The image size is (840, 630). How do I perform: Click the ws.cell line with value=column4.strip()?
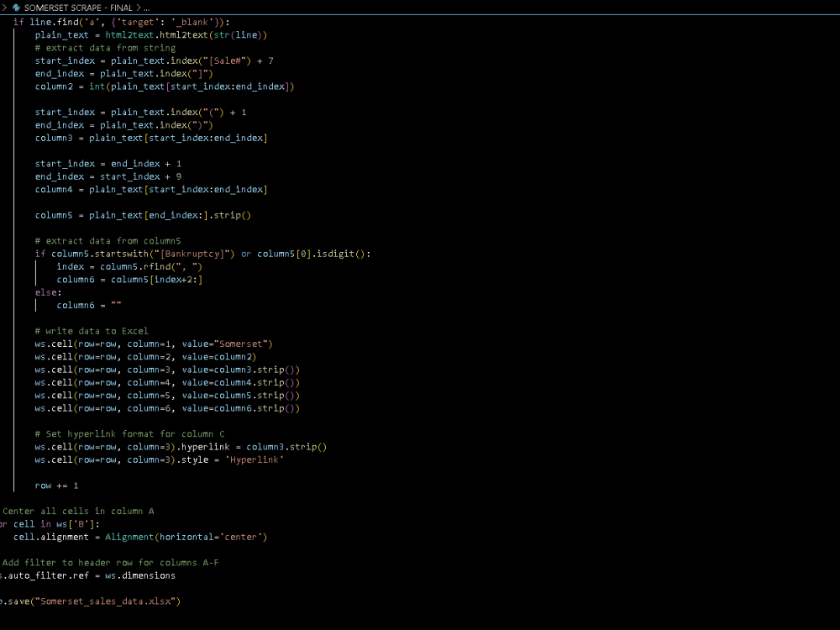click(x=167, y=382)
